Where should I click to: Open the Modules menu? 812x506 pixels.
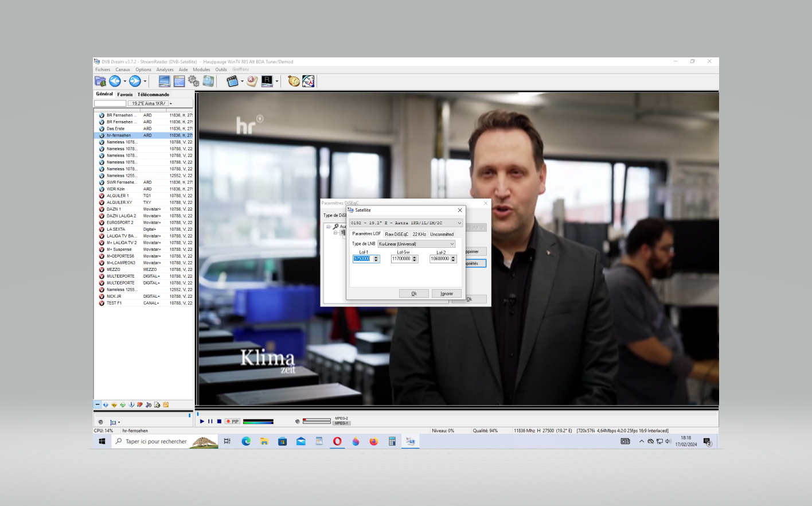201,69
